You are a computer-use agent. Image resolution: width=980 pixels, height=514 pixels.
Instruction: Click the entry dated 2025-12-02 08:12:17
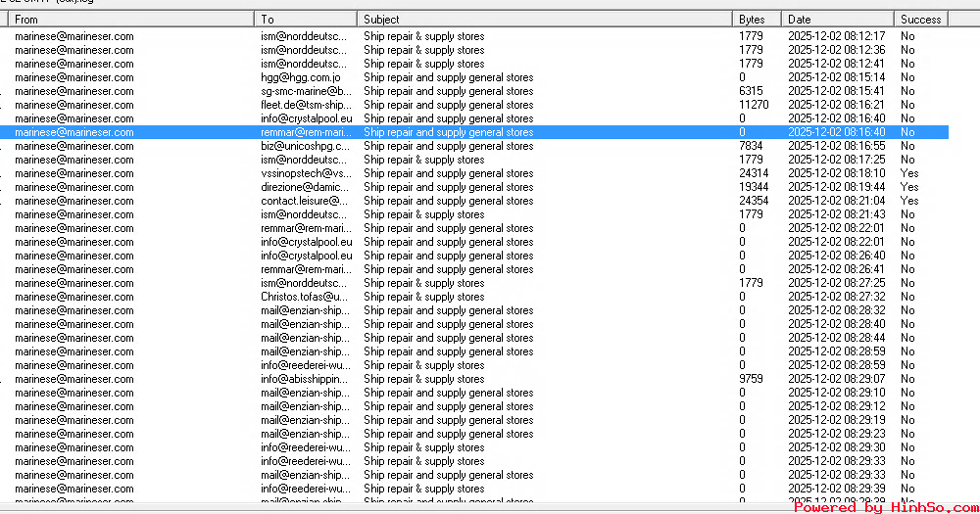[836, 36]
